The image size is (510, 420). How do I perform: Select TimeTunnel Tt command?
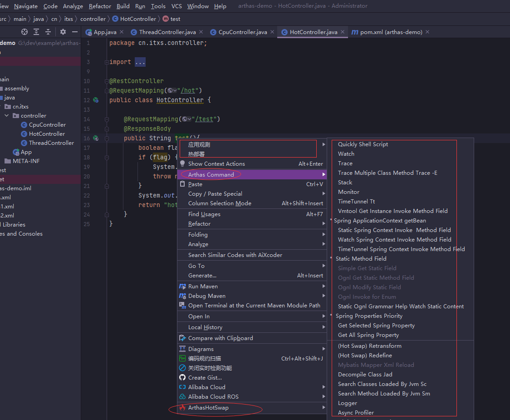tap(357, 202)
